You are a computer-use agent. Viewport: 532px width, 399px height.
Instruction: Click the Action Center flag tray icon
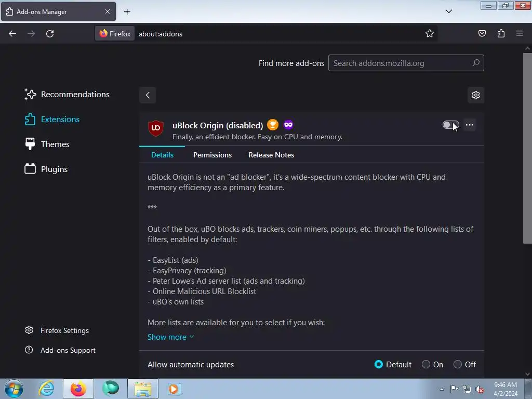click(x=454, y=389)
